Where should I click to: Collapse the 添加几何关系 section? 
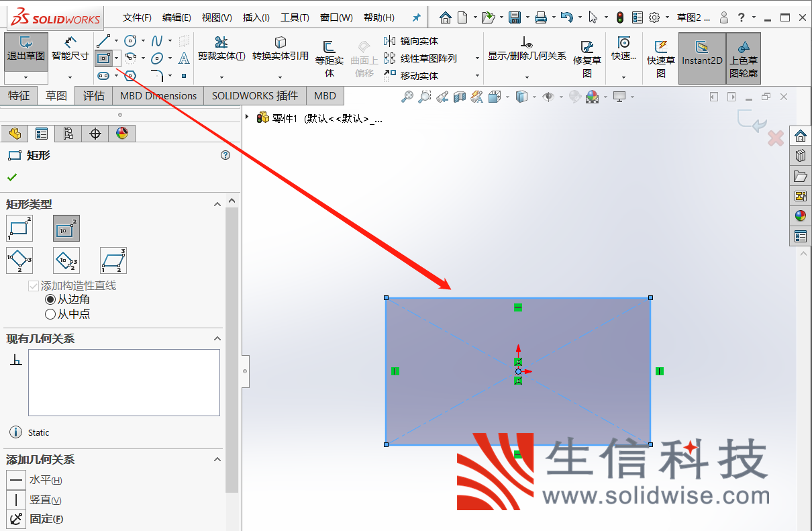click(217, 460)
